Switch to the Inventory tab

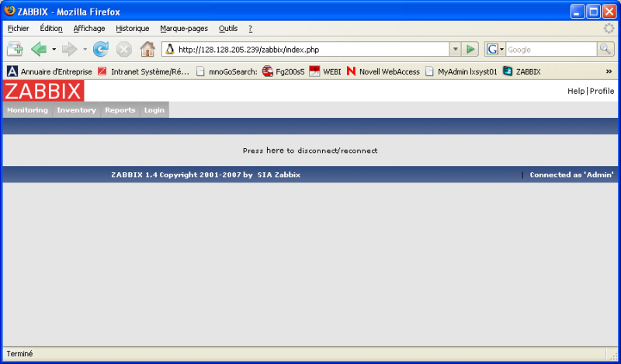(x=76, y=110)
